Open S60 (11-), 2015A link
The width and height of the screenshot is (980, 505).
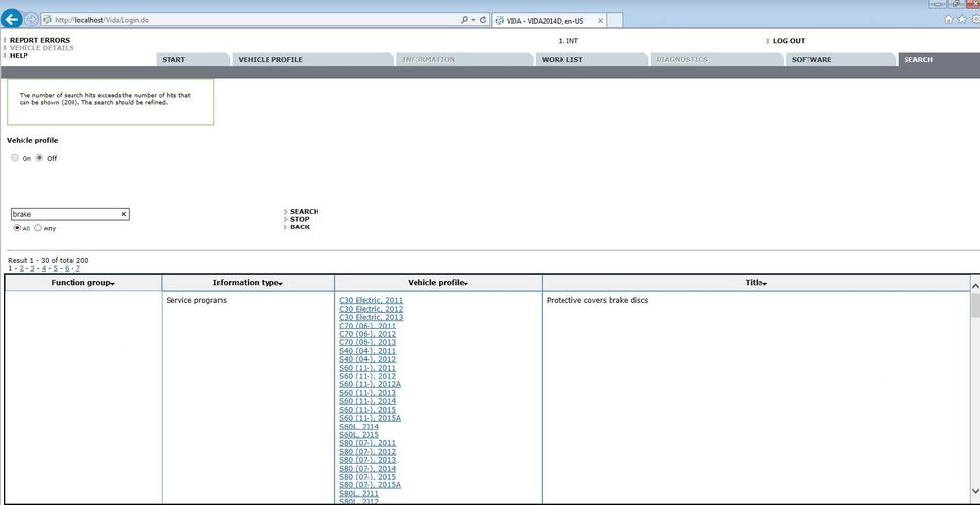pos(370,418)
